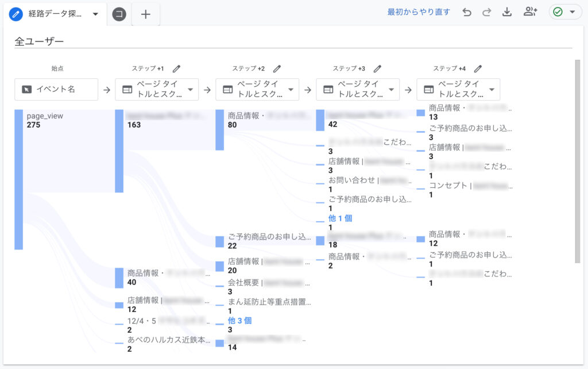The height and width of the screenshot is (369, 588).
Task: Download the exploration via download icon
Action: [x=507, y=12]
